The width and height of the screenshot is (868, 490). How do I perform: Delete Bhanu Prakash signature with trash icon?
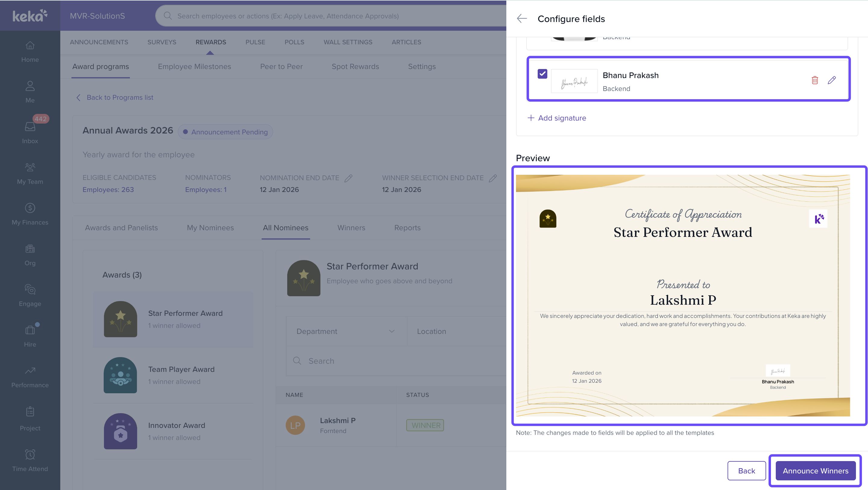coord(815,80)
